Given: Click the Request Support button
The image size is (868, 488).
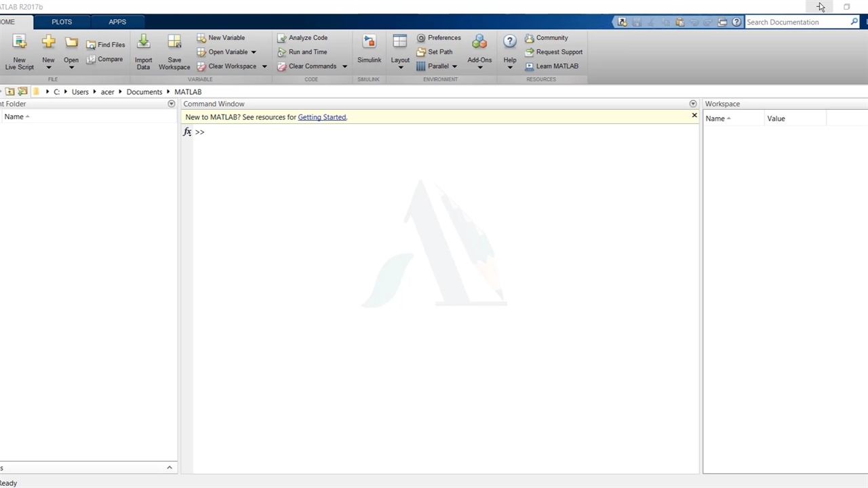Looking at the screenshot, I should (x=553, y=52).
